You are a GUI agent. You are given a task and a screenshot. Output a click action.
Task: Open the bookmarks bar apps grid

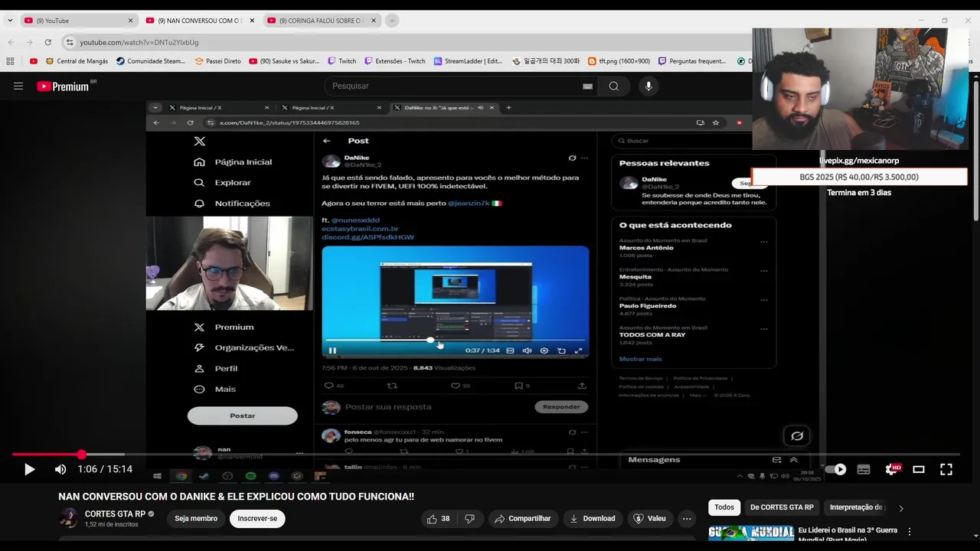pos(10,61)
